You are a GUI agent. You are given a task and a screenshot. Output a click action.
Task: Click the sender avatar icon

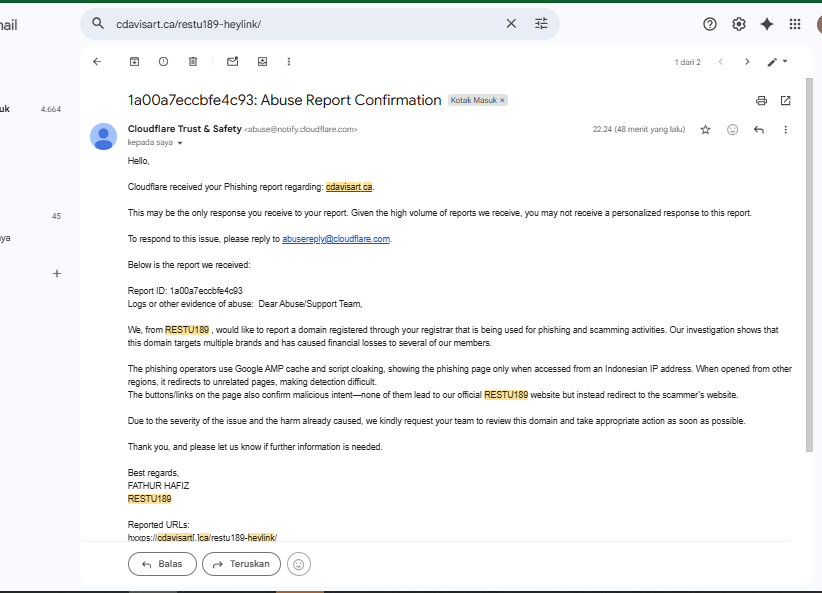(x=103, y=136)
